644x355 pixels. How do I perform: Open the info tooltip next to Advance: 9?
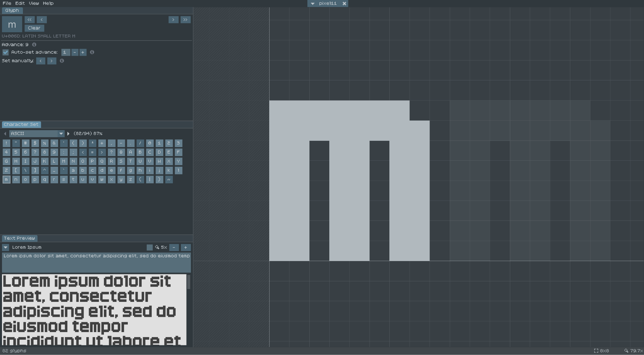(x=34, y=44)
